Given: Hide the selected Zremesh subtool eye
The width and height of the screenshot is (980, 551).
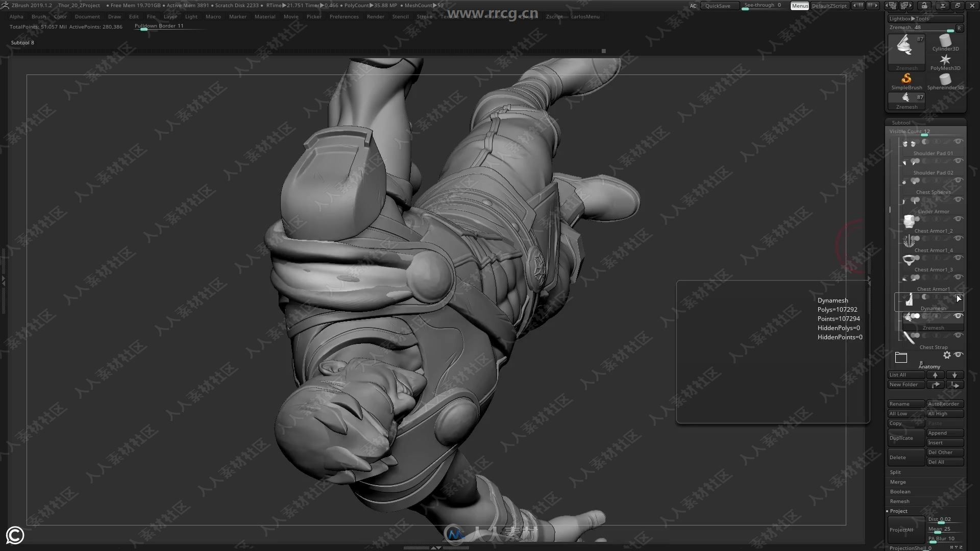Looking at the screenshot, I should tap(958, 316).
